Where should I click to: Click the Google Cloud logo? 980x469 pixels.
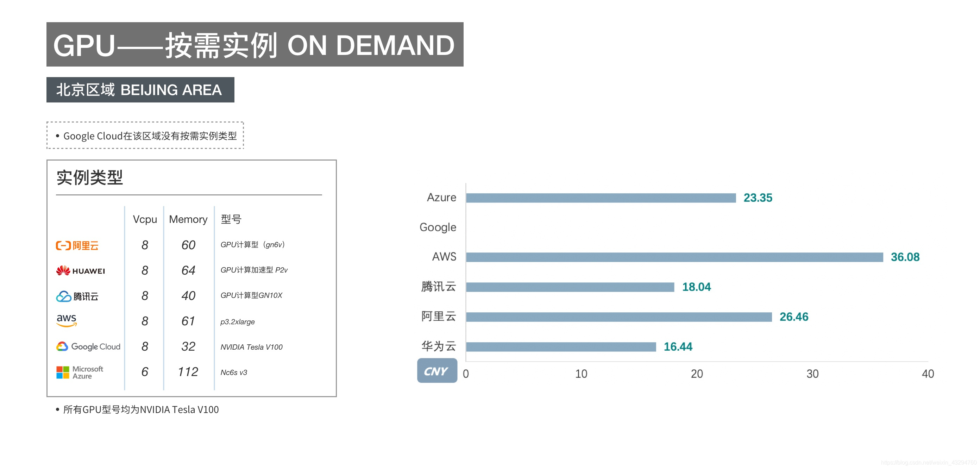pos(88,346)
